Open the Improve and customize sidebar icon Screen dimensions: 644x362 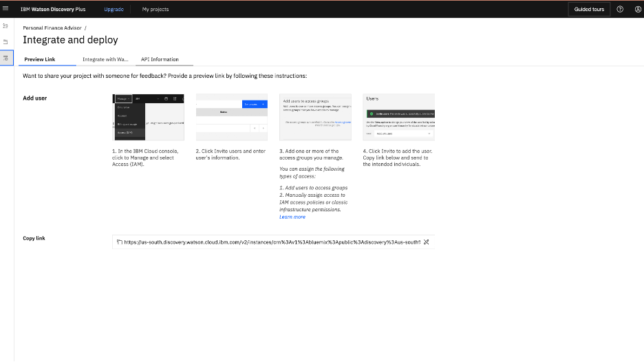[x=6, y=26]
